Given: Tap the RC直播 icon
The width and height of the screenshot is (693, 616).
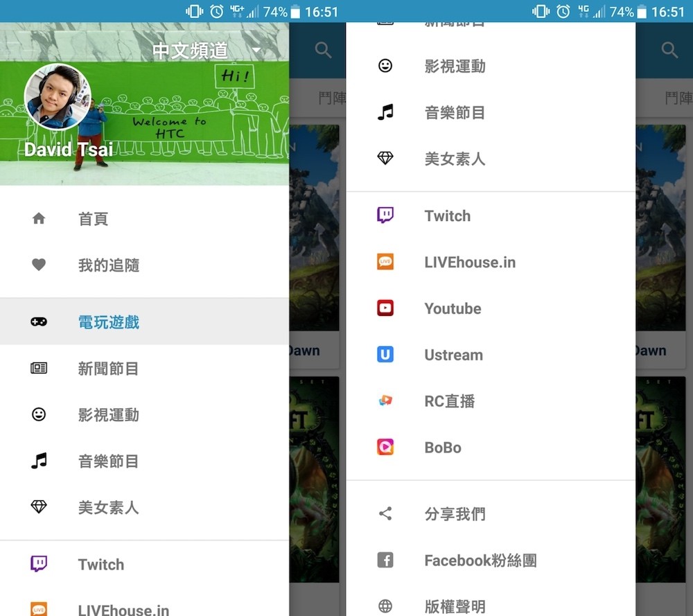Looking at the screenshot, I should pyautogui.click(x=385, y=401).
